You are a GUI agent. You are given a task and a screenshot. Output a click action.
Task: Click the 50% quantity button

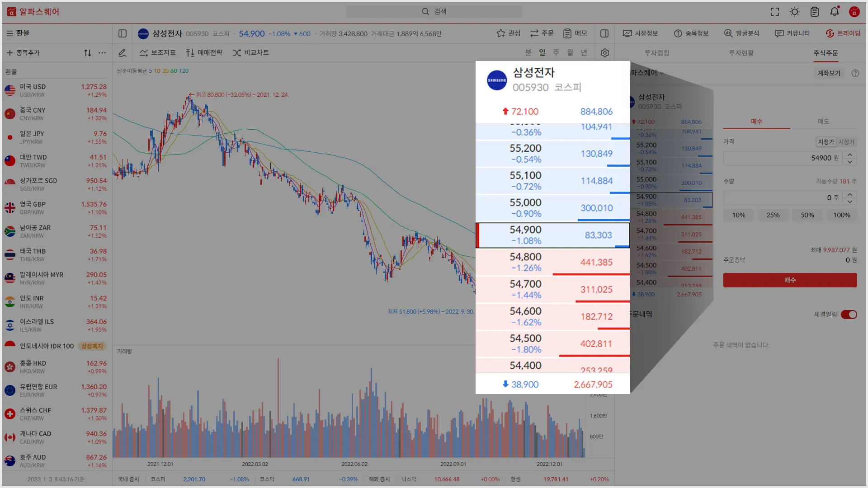(x=807, y=215)
